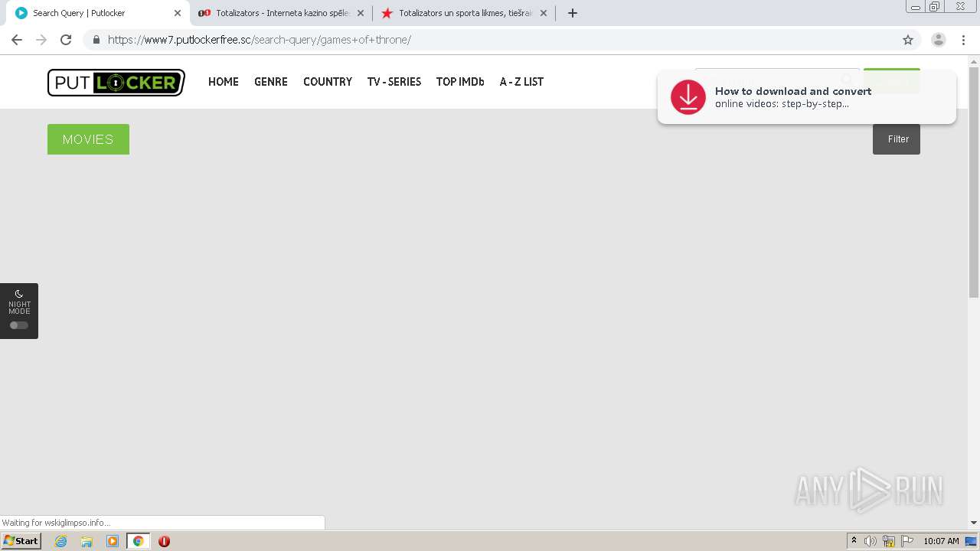Click the third tab's red star favicon
Viewport: 980px width, 551px height.
coord(387,13)
